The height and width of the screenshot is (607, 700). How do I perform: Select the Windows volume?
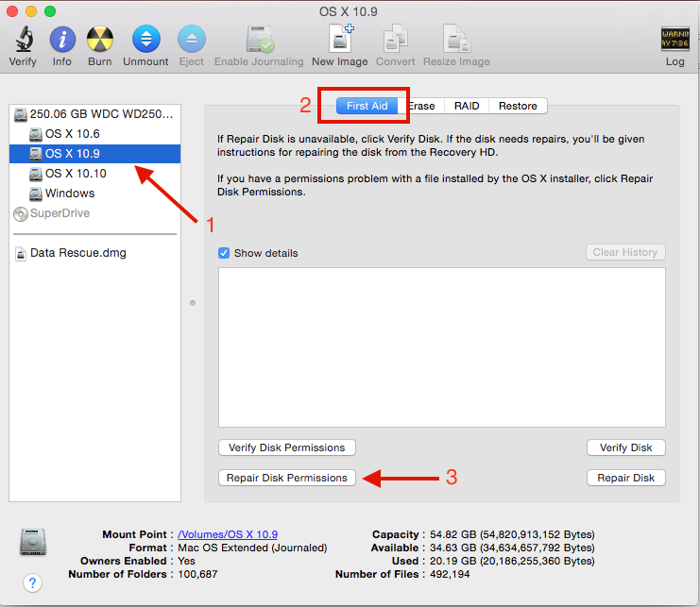(94, 194)
